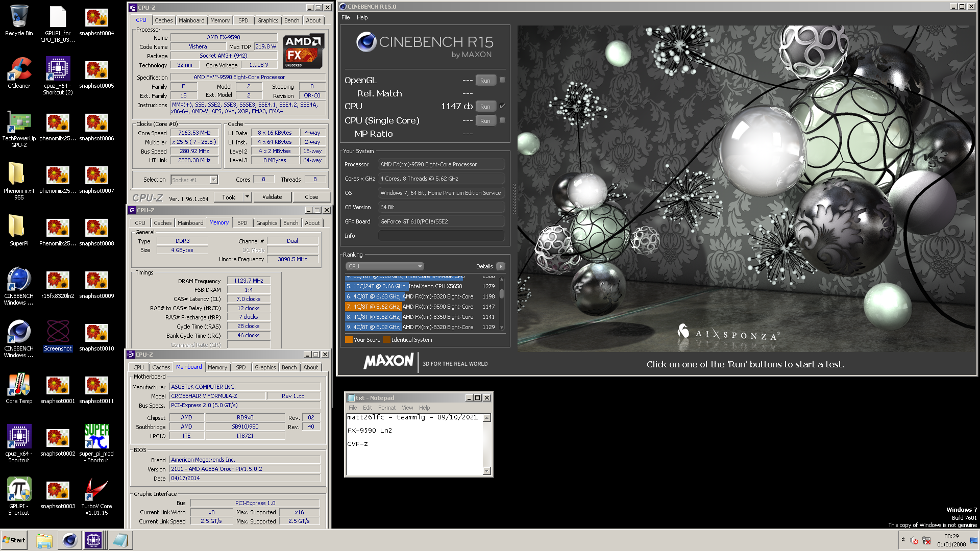Click the CPU-Z Validate button
The width and height of the screenshot is (980, 551).
[272, 197]
